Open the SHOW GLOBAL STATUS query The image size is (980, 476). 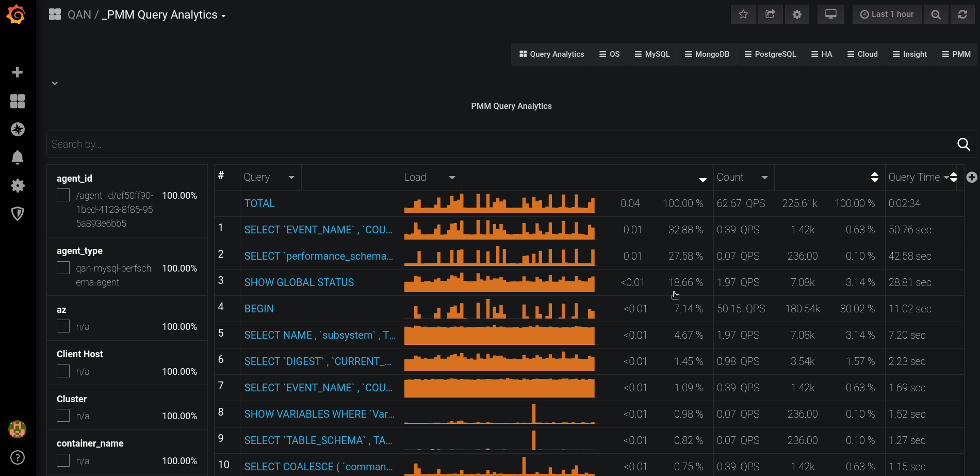click(299, 282)
